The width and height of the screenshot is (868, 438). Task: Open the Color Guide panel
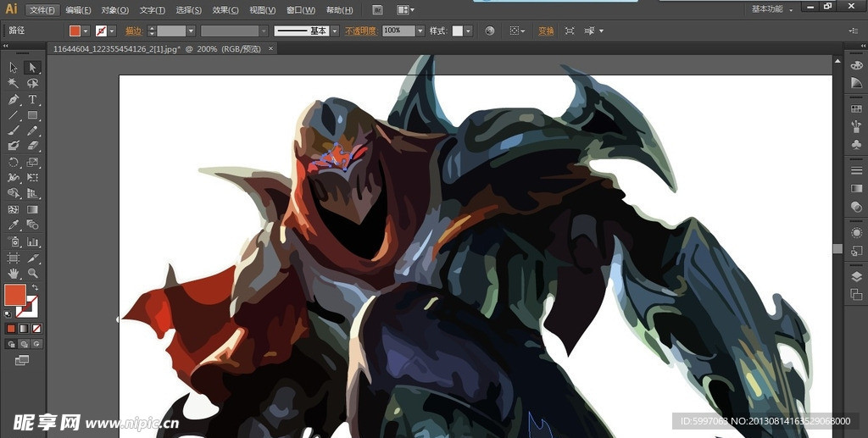point(856,83)
